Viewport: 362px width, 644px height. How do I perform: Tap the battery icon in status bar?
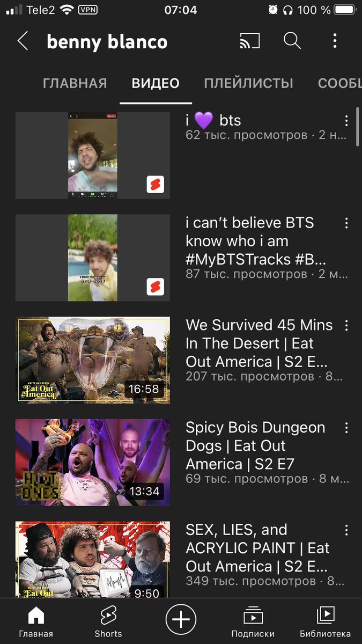(x=346, y=10)
